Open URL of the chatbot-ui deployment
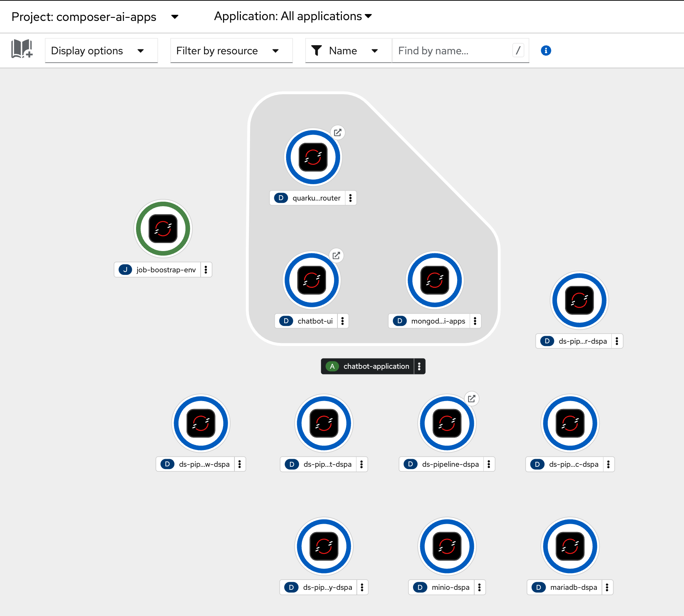Viewport: 684px width, 616px height. coord(336,256)
